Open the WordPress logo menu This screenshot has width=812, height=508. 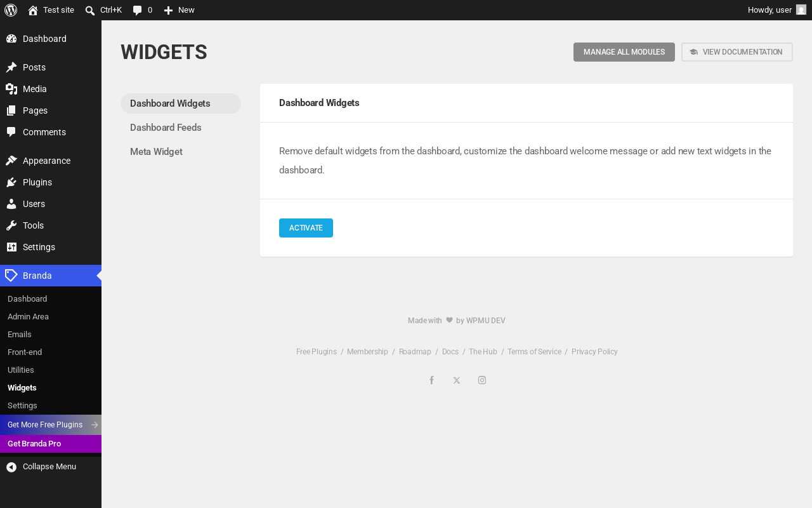11,10
